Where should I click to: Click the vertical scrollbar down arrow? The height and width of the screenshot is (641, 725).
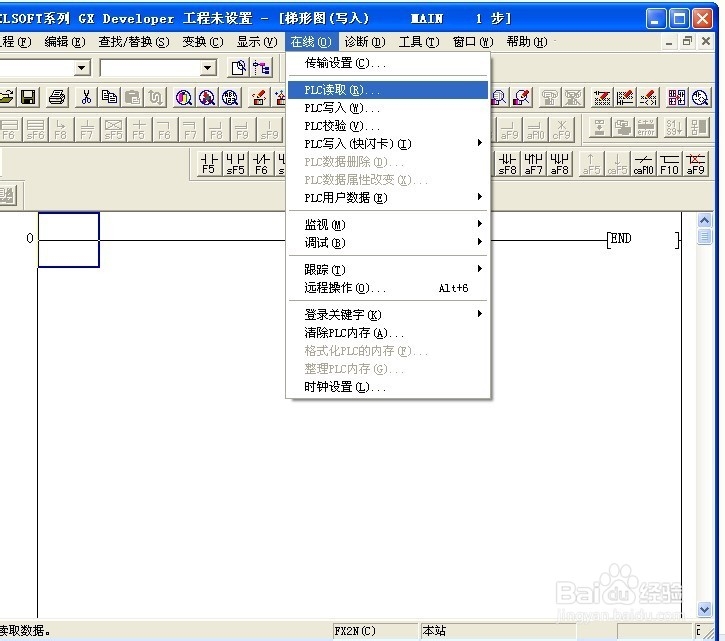(704, 610)
